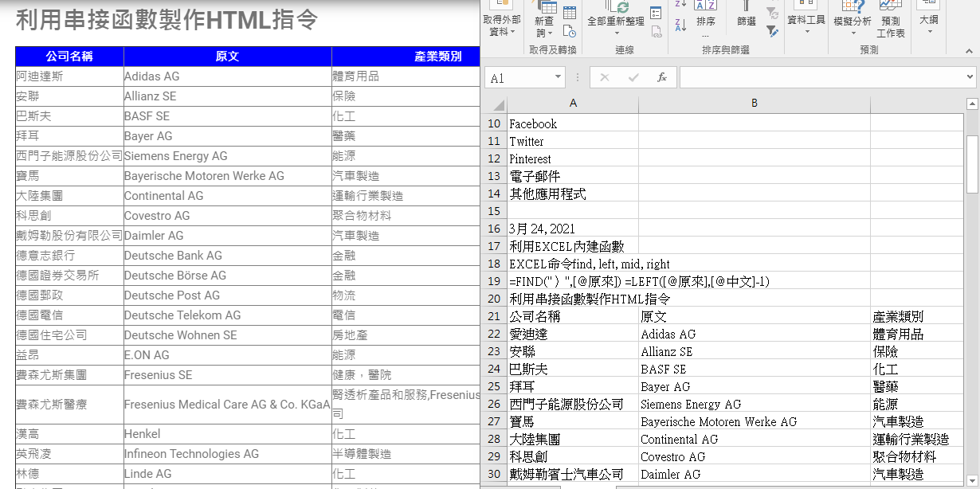Collapse the ribbon with the caret icon

pos(970,49)
